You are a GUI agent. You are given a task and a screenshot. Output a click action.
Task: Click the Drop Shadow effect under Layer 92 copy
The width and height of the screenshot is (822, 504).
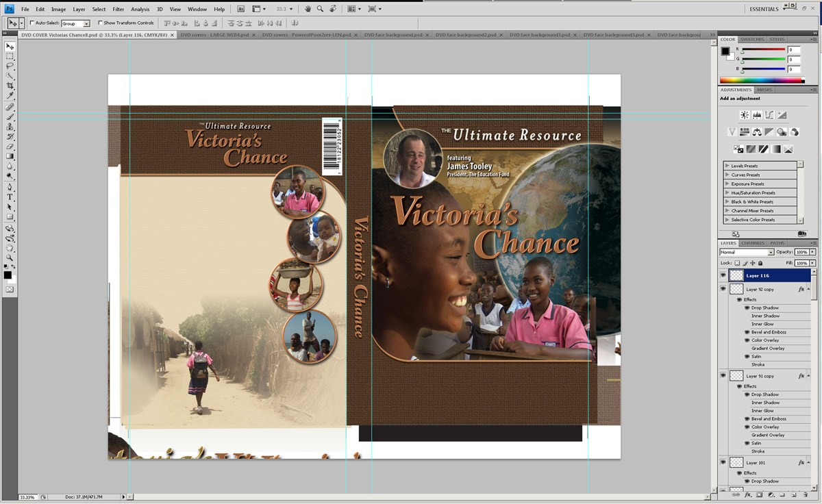pos(765,308)
